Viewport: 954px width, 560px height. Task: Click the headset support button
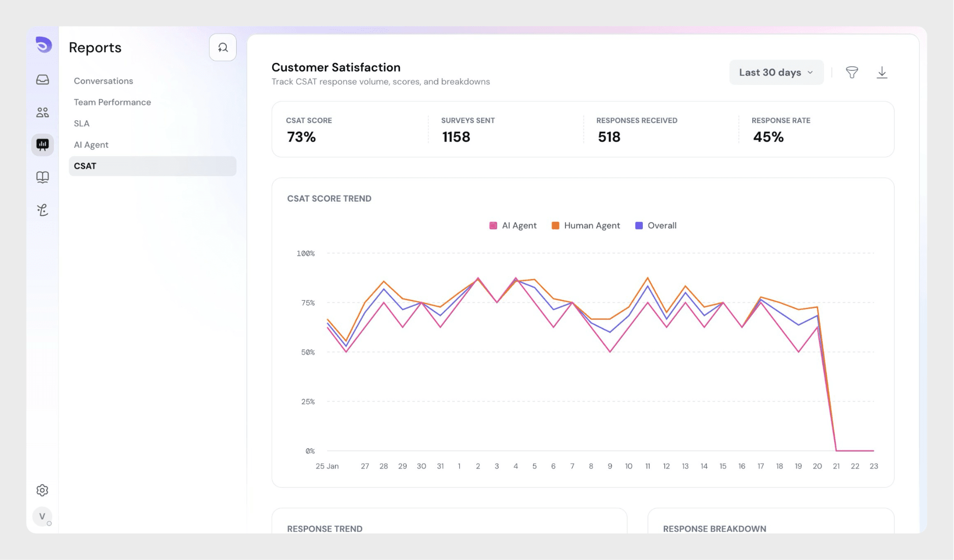point(223,48)
